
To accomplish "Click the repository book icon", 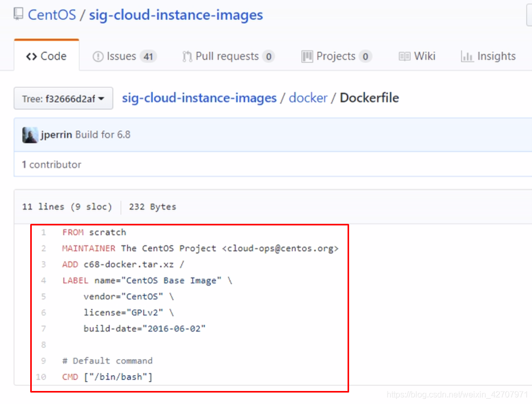I will click(18, 14).
